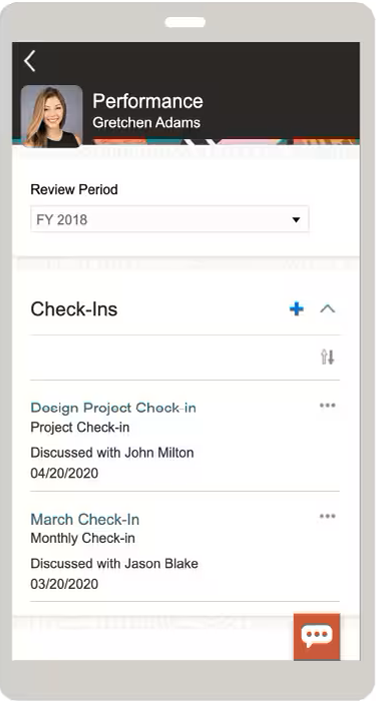The width and height of the screenshot is (376, 701).
Task: Open the sort order icon under Check-Ins
Action: coord(327,357)
